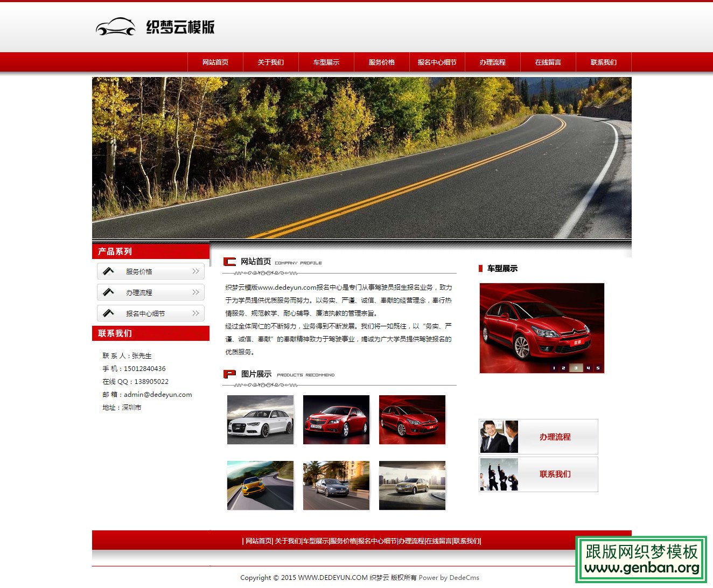The height and width of the screenshot is (588, 713).
Task: Click the hammer icon beside 报名中心细节
Action: [109, 313]
